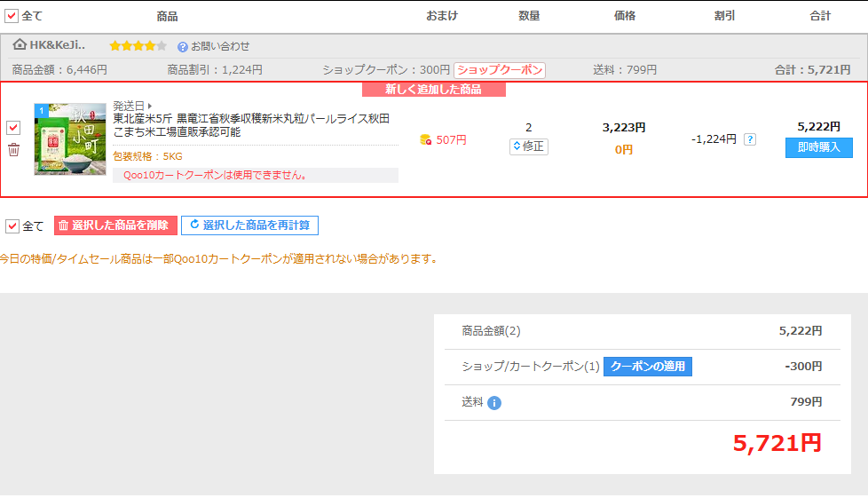Delete selected items with 選択した商品を削除
868x498 pixels.
click(x=115, y=225)
